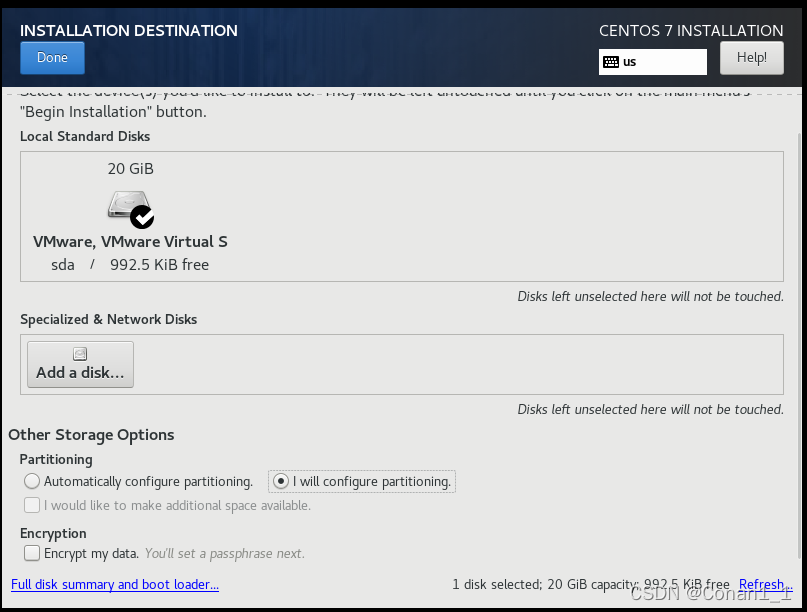Click the Local Standard Disks heading
This screenshot has height=612, width=807.
(x=85, y=136)
